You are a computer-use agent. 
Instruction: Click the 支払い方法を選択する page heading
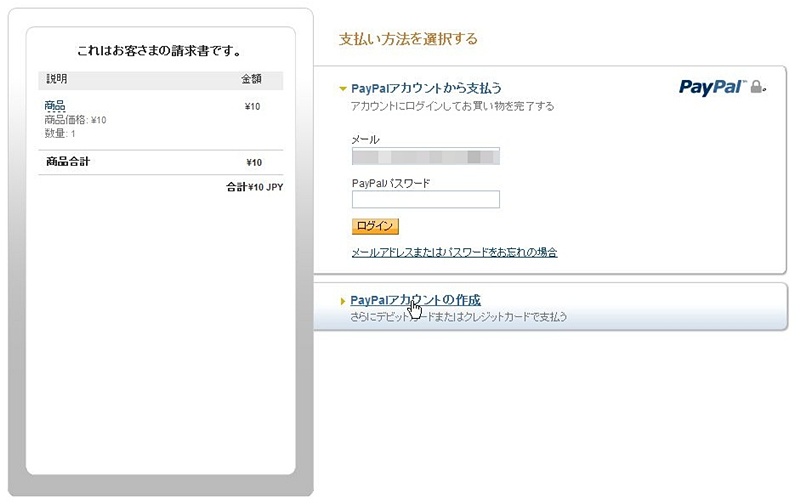408,39
